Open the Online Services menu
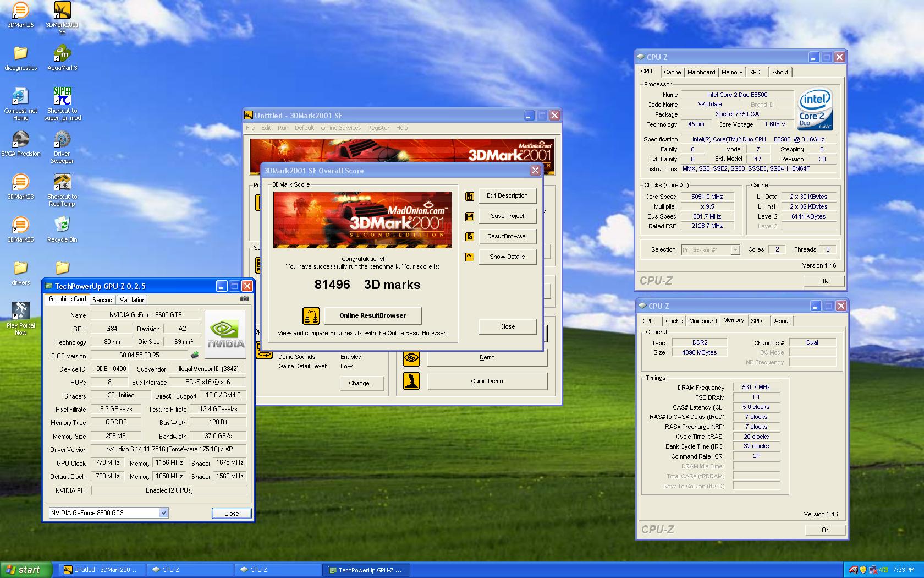Screen dimensions: 924x578 point(341,128)
